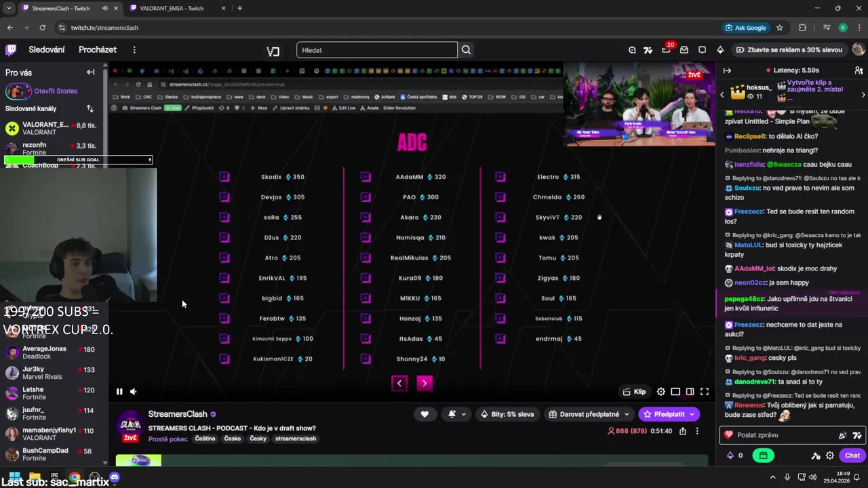Click Zbavte se reklam s 30% slevou

coord(789,49)
